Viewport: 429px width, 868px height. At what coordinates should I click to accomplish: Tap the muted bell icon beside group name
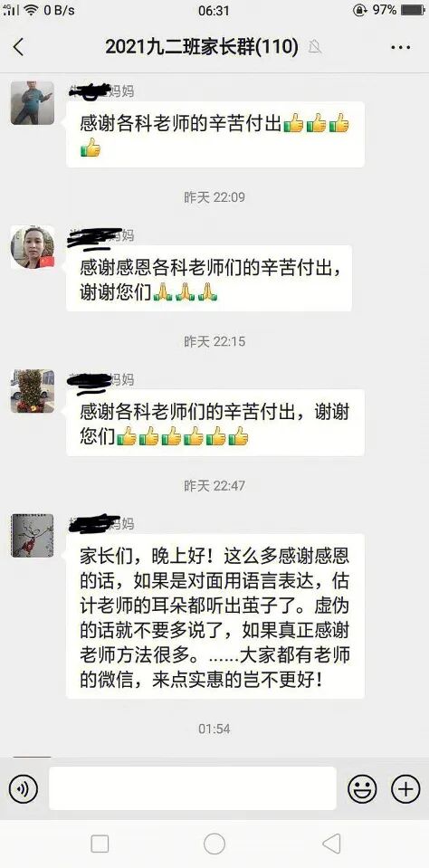(x=316, y=48)
